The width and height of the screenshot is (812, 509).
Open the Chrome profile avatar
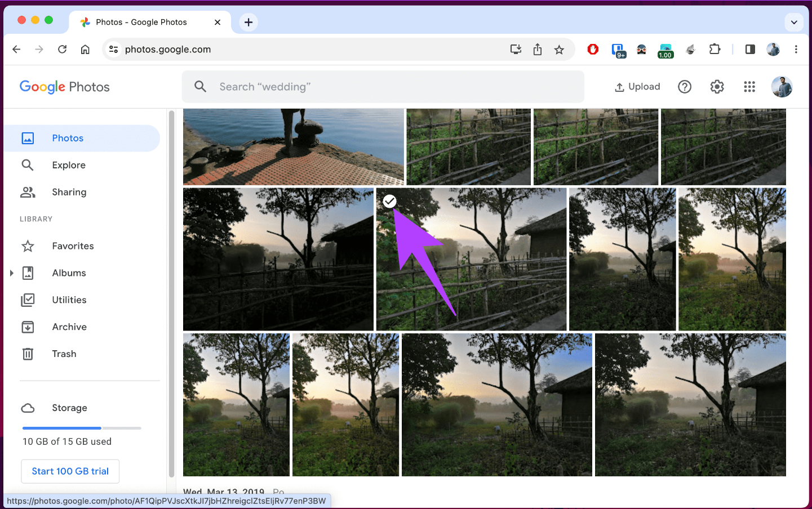coord(773,50)
